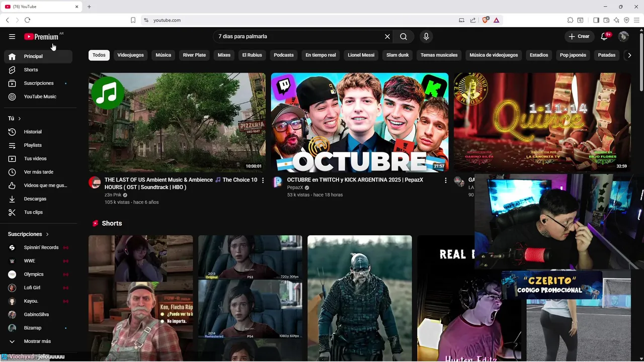Open a new browser tab
644x362 pixels.
click(89, 7)
